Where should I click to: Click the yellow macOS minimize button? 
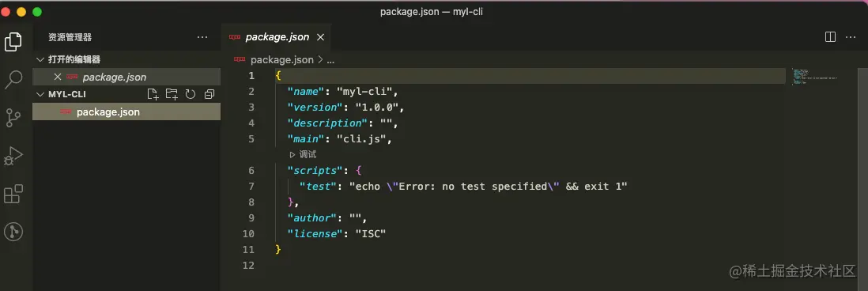pos(21,12)
